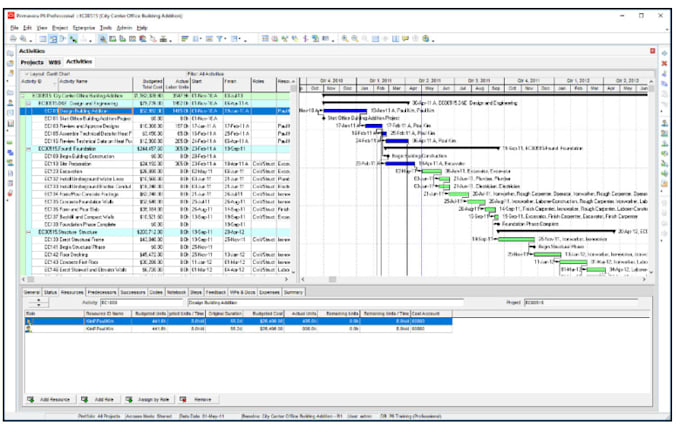Switch to the WBS tab
Viewport: 680px width, 427px height.
55,62
